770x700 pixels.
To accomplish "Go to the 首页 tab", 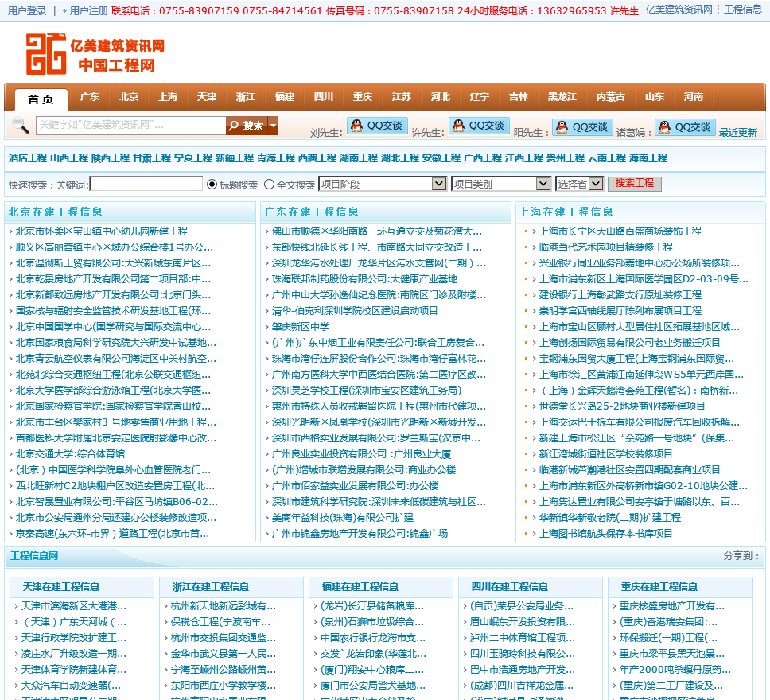I will 41,99.
